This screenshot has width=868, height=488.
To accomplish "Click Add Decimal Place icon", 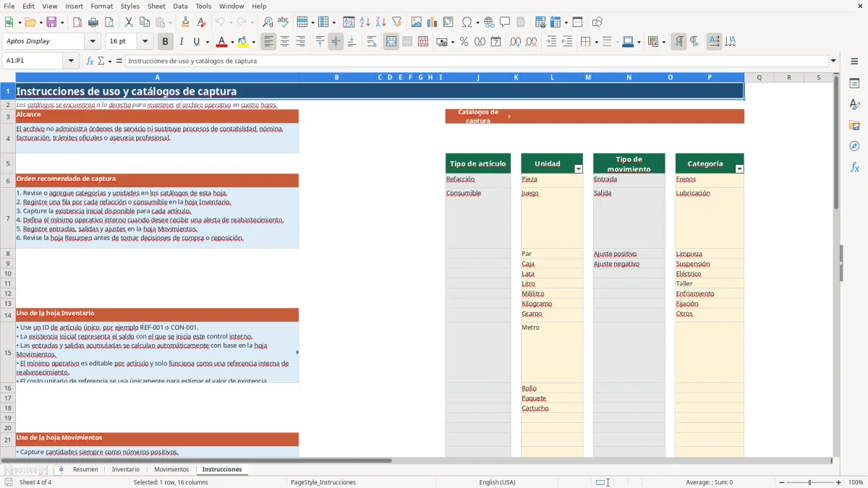I will click(516, 42).
